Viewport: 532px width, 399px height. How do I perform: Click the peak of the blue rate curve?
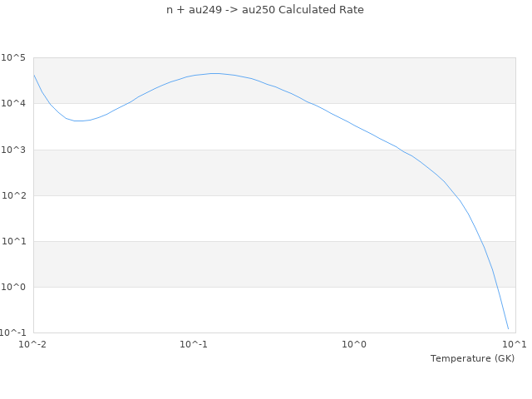[x=214, y=73]
